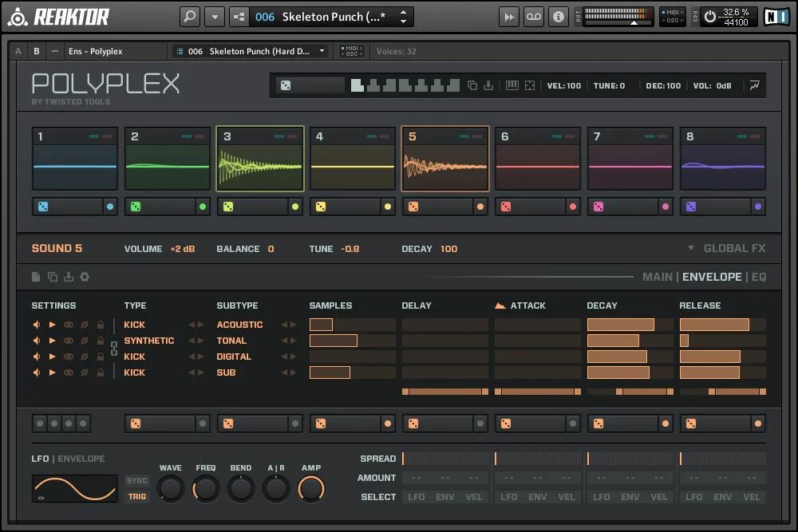Click the Native Instruments NI logo

pyautogui.click(x=776, y=17)
